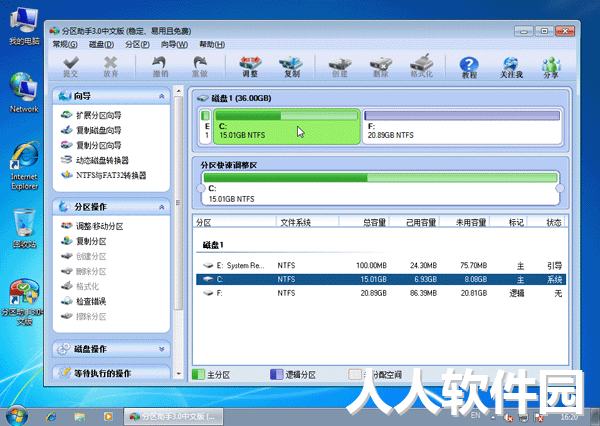This screenshot has height=426, width=600.
Task: Click the 创建 create partition toolbar icon
Action: (339, 66)
